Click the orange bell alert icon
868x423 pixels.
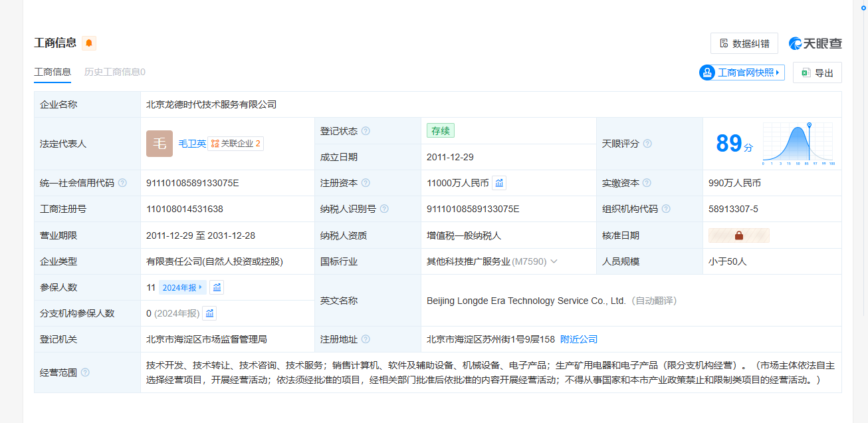89,43
